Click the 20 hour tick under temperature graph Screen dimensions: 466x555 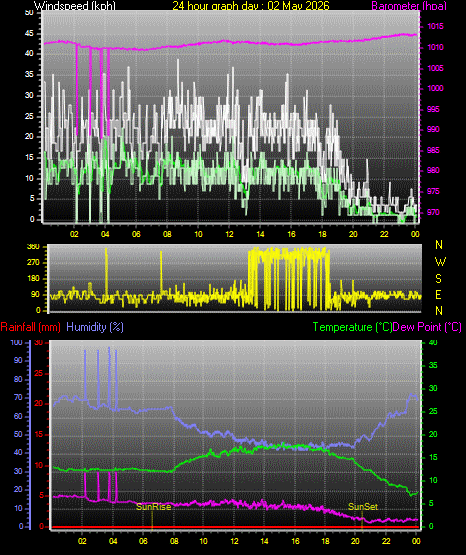point(355,541)
